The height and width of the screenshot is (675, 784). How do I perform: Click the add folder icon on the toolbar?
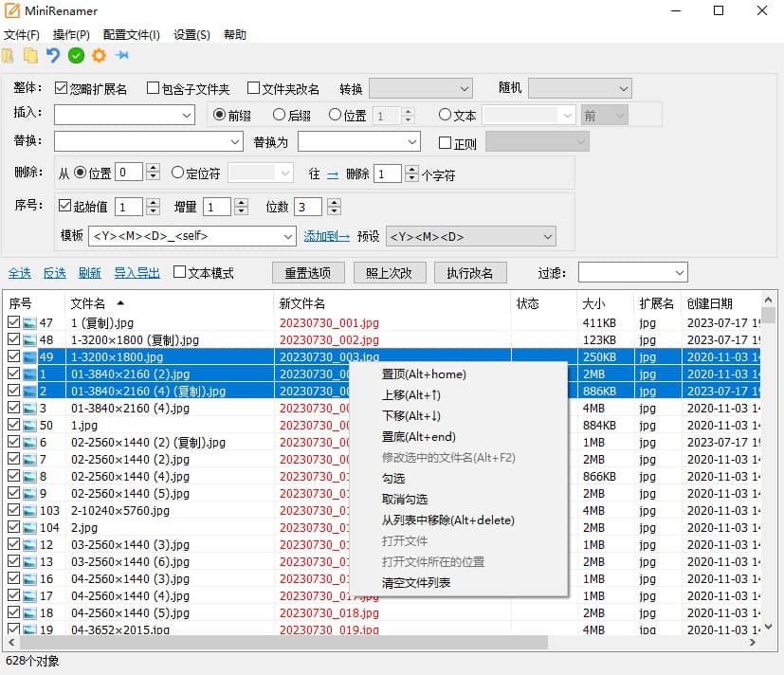point(30,55)
